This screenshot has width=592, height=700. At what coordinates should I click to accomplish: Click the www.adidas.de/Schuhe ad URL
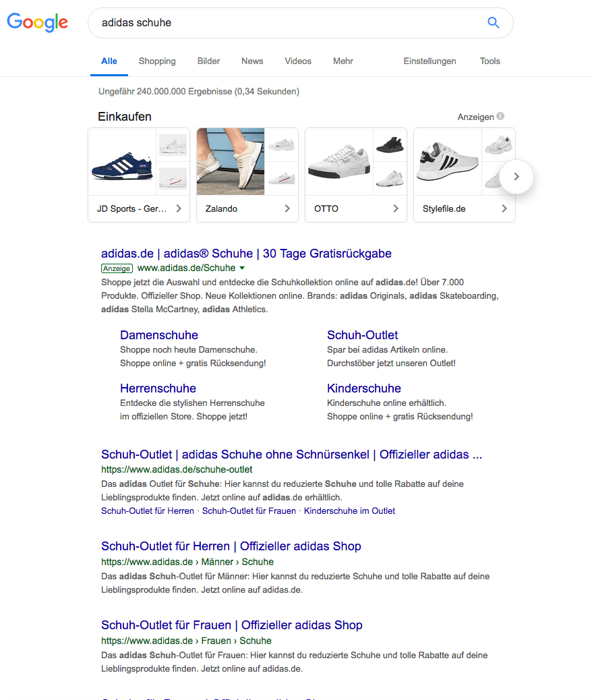186,268
